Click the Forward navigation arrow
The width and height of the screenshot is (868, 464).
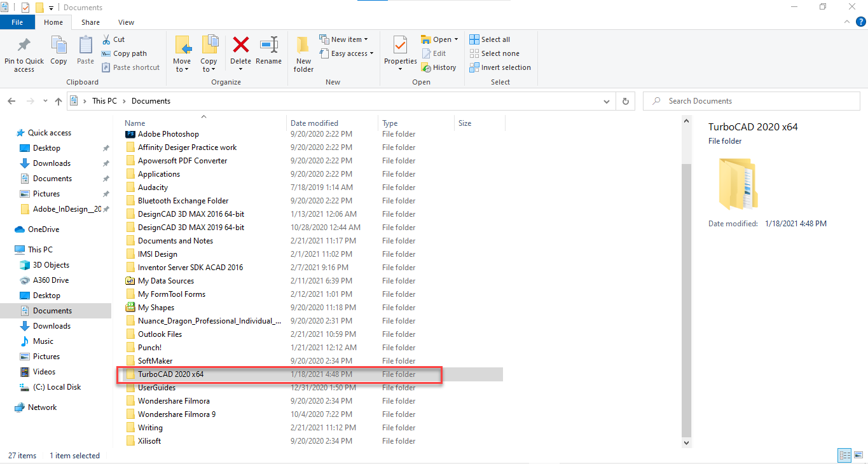(x=30, y=101)
